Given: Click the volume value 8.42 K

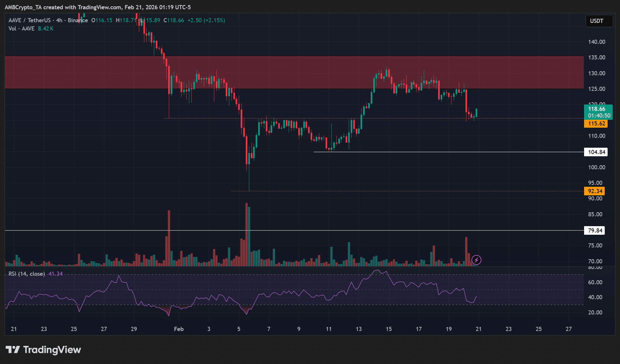Looking at the screenshot, I should [45, 29].
